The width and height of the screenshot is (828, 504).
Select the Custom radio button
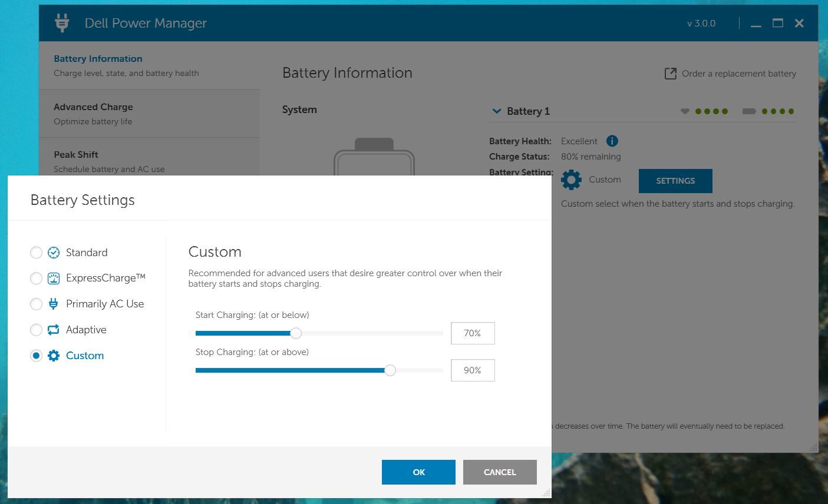[x=36, y=356]
